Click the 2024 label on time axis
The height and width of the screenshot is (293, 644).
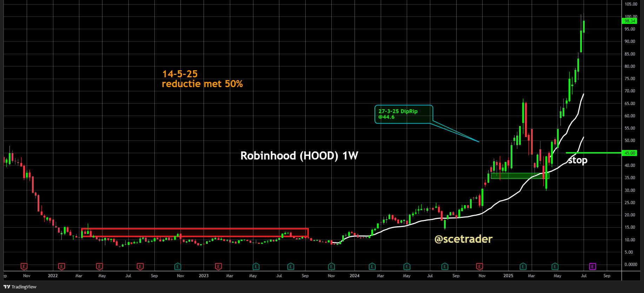point(354,276)
